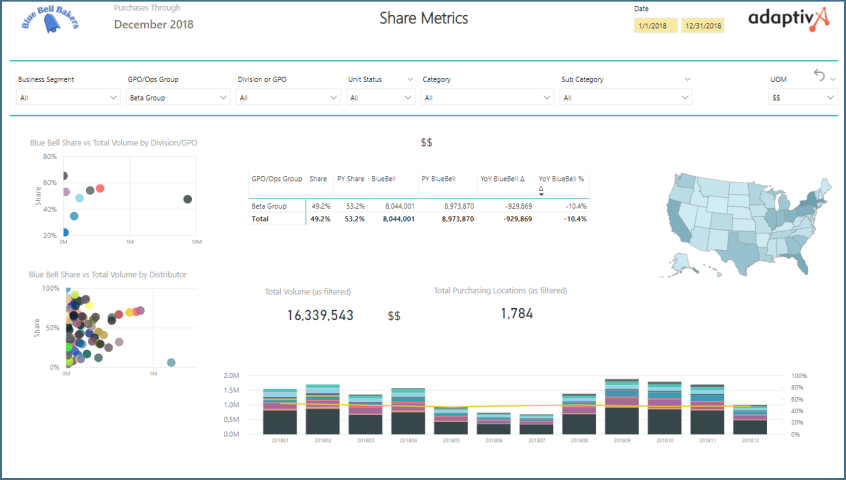Click the adaptiv logo in header

pos(789,18)
